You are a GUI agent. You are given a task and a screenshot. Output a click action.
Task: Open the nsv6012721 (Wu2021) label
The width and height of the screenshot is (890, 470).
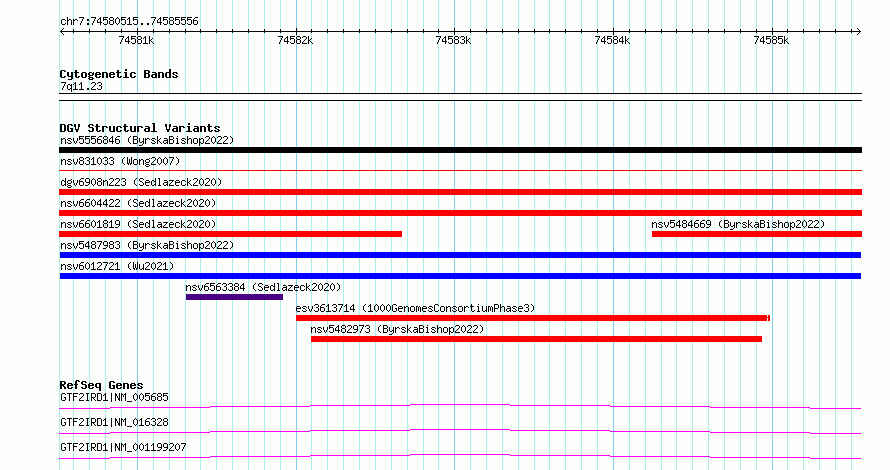(117, 266)
